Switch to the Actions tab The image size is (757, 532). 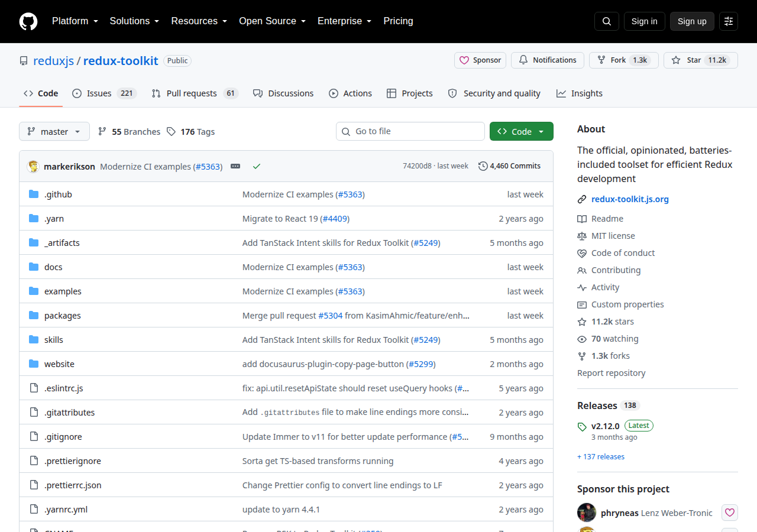[350, 93]
